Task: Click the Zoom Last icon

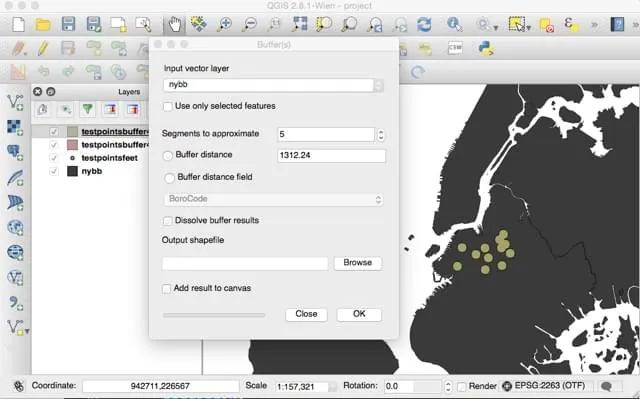Action: 374,24
